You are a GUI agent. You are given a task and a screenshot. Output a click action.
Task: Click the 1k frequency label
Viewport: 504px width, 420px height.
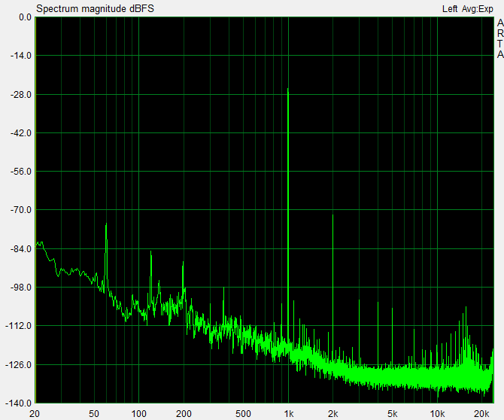(289, 413)
